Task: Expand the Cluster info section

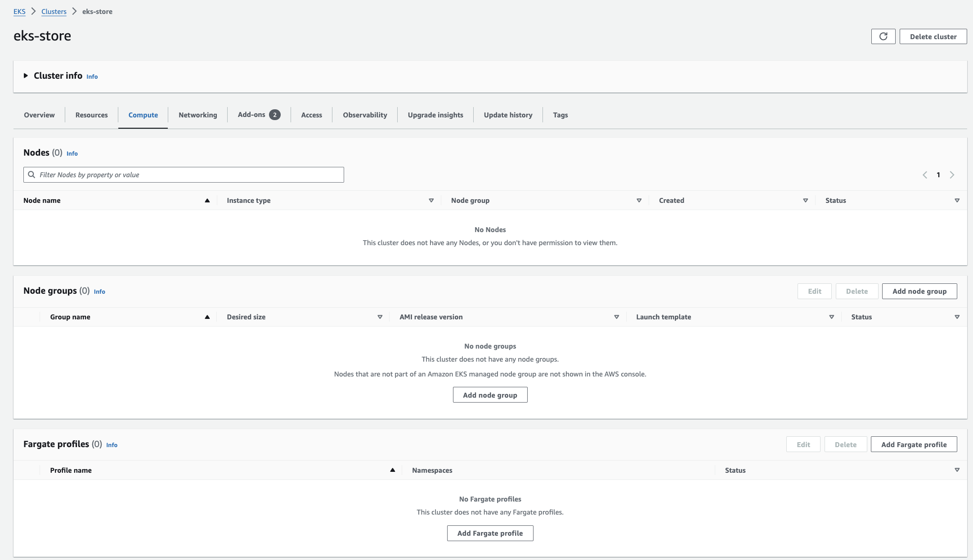Action: click(x=26, y=76)
